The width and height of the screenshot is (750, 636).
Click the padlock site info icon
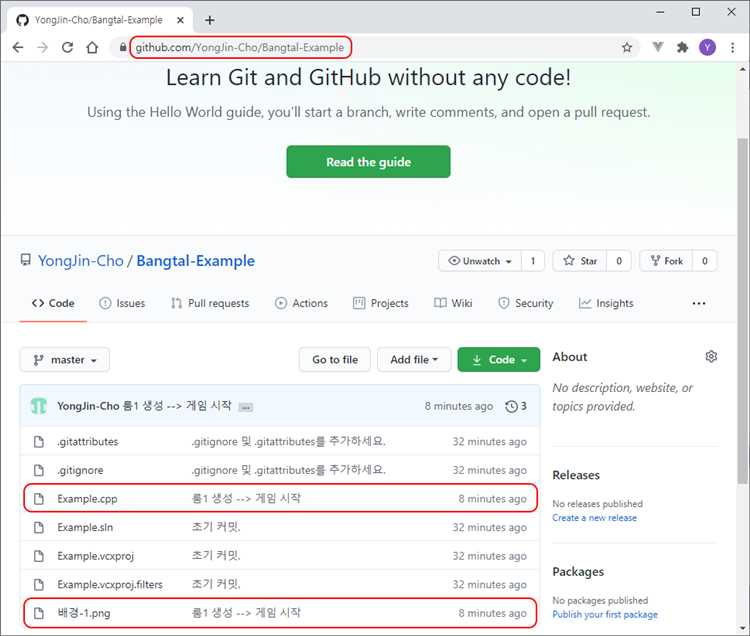tap(123, 47)
